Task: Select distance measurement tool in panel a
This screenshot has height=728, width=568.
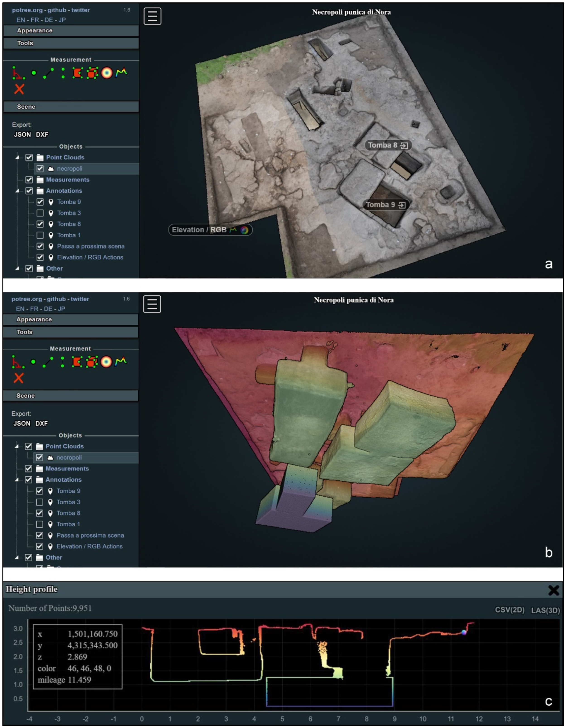Action: (x=48, y=73)
